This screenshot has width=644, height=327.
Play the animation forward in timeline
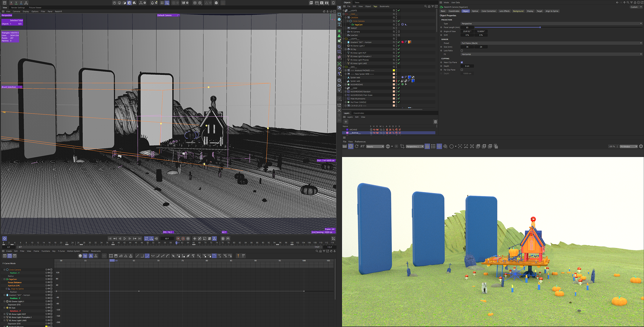point(125,239)
